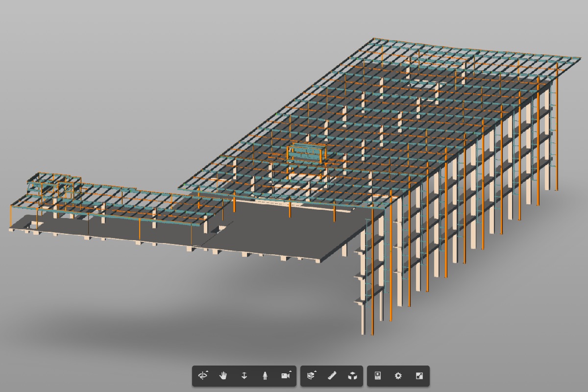Screen dimensions: 588x392
Task: Enable First Person walk mode
Action: tap(265, 376)
